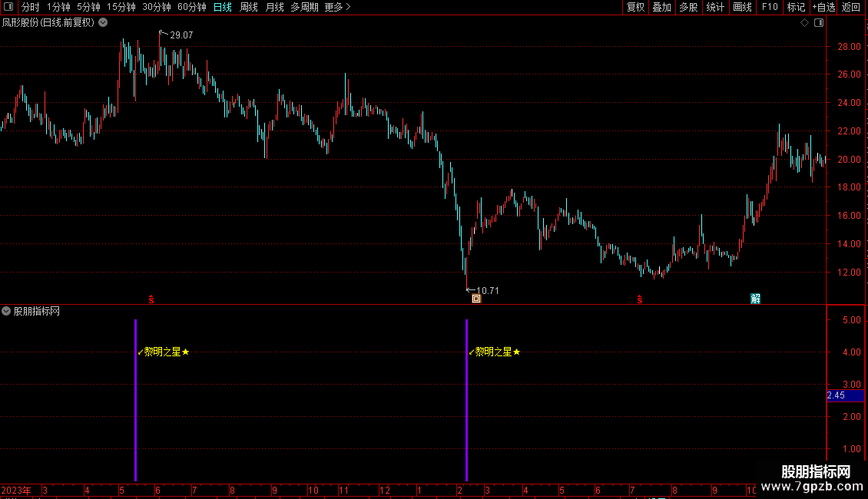Click the 股朋指标网 indicator name
This screenshot has width=868, height=499.
pos(37,311)
